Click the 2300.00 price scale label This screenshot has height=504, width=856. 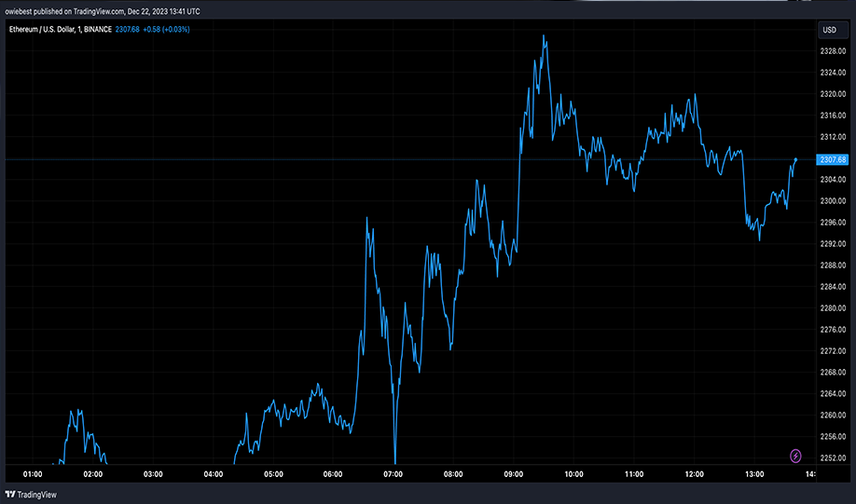[833, 200]
